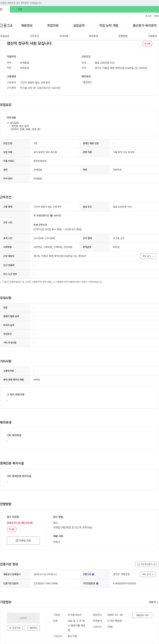Expand 지도 보기 for 근무 예정지

148,256
